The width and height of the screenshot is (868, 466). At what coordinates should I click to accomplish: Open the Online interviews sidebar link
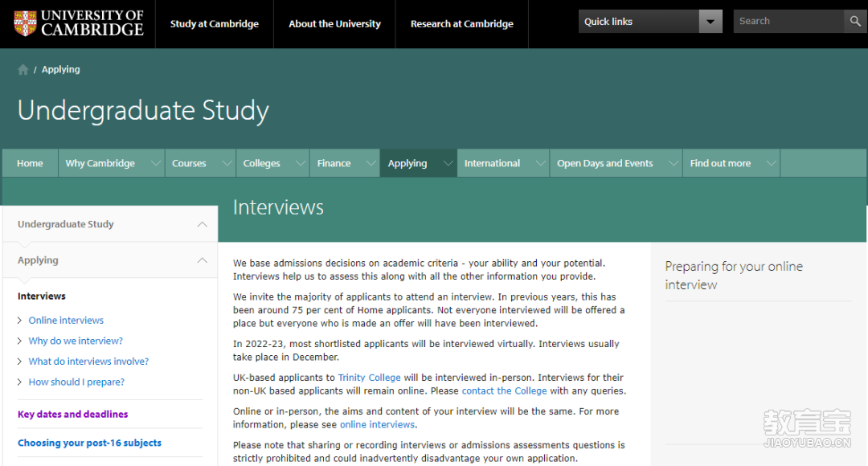pyautogui.click(x=66, y=321)
